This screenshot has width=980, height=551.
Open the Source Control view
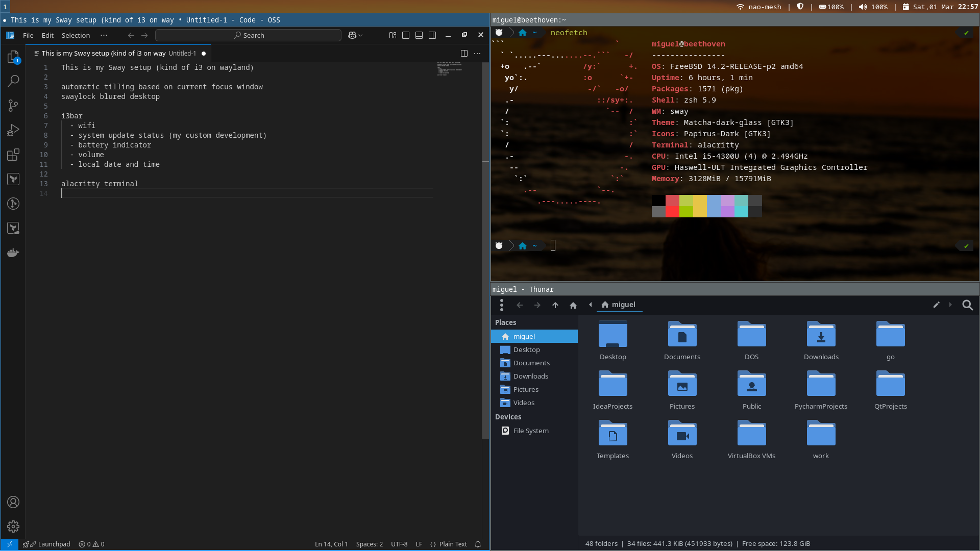[x=13, y=106]
